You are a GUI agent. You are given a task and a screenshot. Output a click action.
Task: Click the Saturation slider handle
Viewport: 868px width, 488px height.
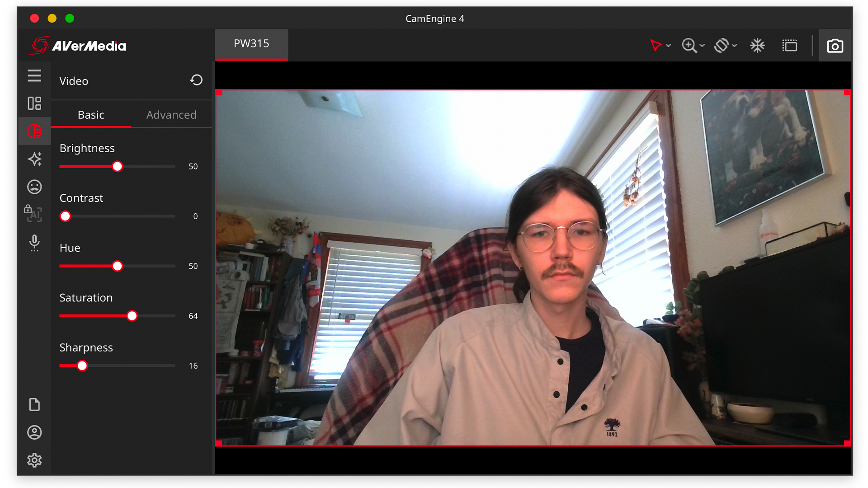tap(132, 316)
